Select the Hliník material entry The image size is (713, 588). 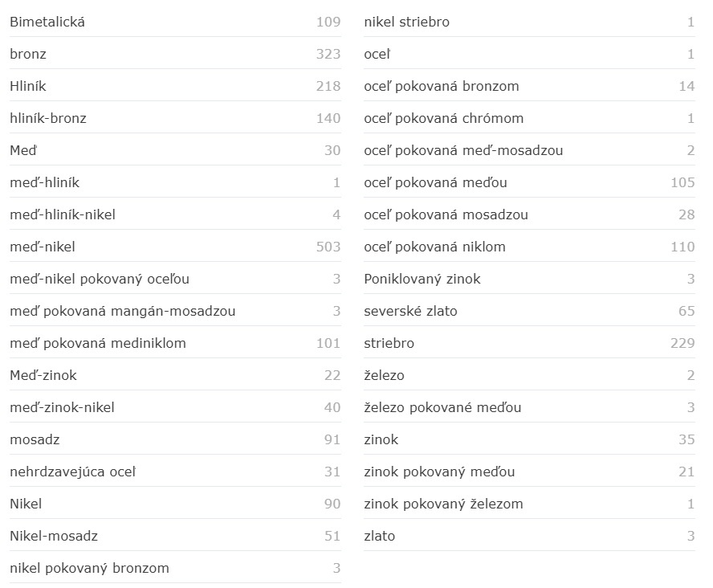pos(28,86)
